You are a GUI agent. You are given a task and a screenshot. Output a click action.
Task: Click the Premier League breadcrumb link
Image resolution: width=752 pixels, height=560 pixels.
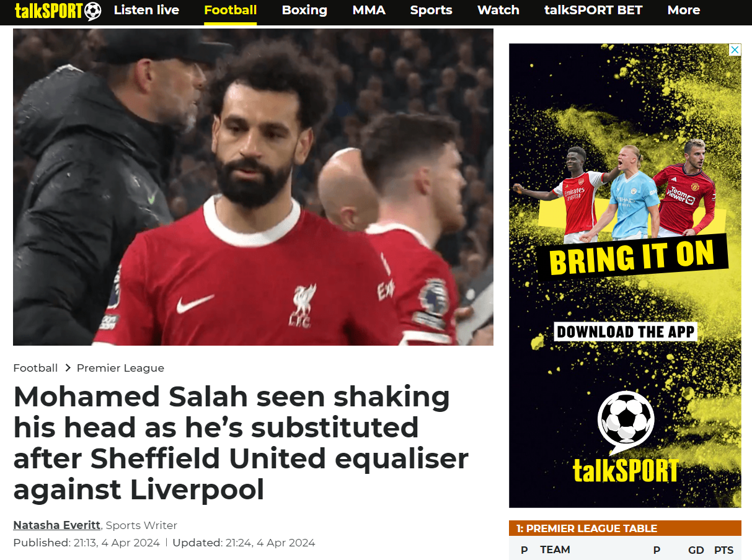[120, 368]
